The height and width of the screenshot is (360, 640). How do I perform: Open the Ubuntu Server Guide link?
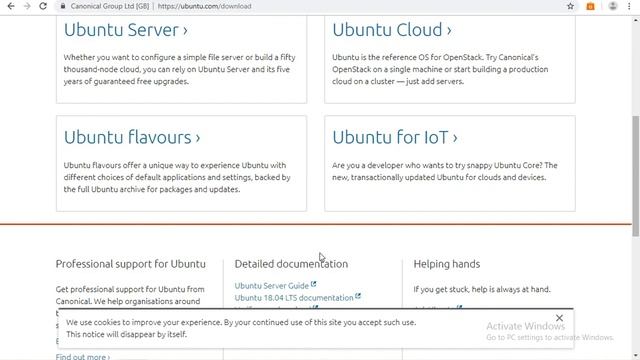(271, 286)
